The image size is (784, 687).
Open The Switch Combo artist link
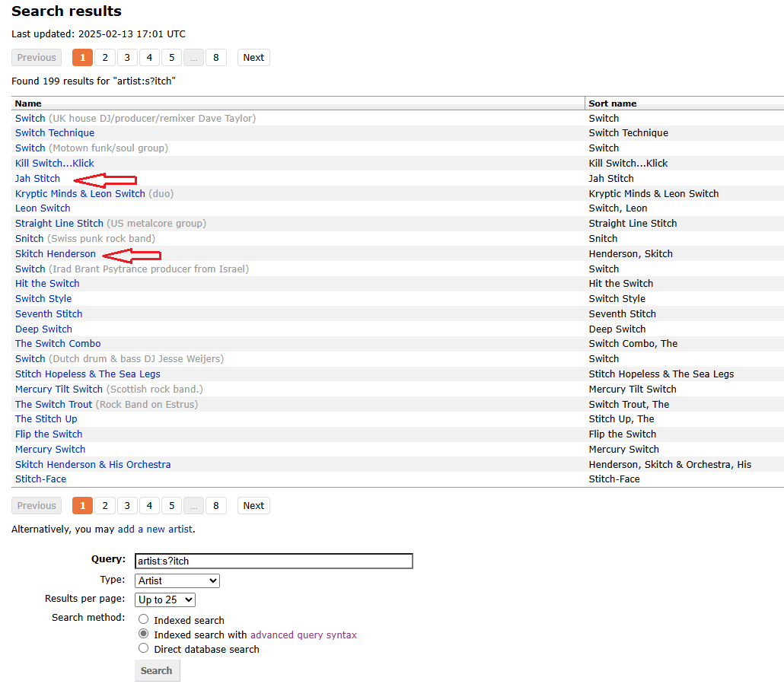(x=58, y=344)
